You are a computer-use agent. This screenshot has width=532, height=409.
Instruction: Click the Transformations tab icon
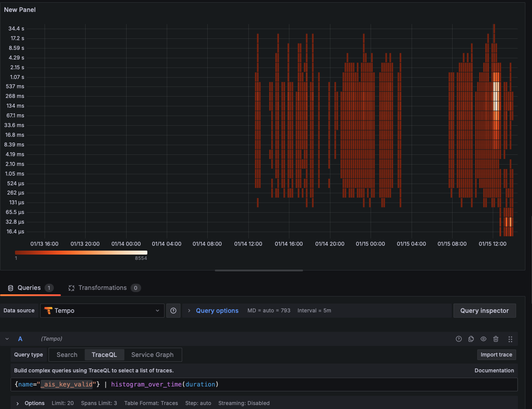point(71,288)
